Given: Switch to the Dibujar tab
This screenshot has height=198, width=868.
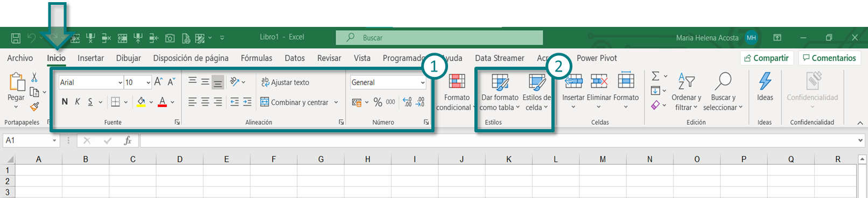Looking at the screenshot, I should (x=129, y=58).
